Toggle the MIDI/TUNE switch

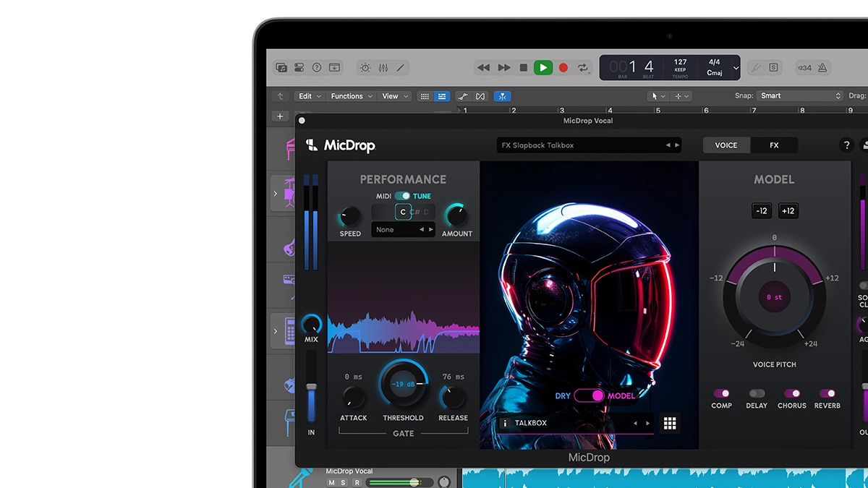[x=402, y=196]
